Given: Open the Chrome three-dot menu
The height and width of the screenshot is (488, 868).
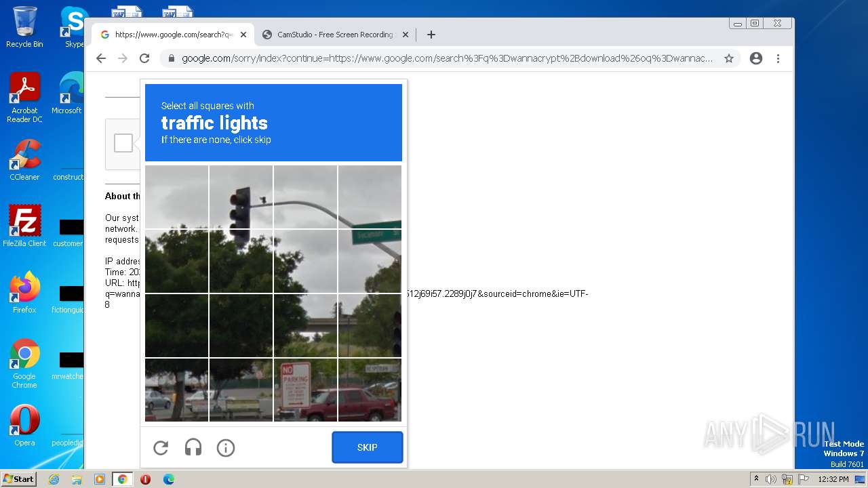Looking at the screenshot, I should coord(778,58).
